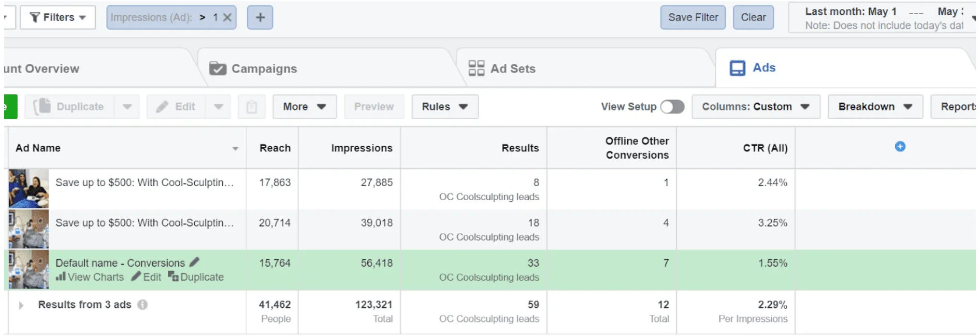Open the Breakdown dropdown
Viewport: 980px width, 336px height.
(875, 107)
